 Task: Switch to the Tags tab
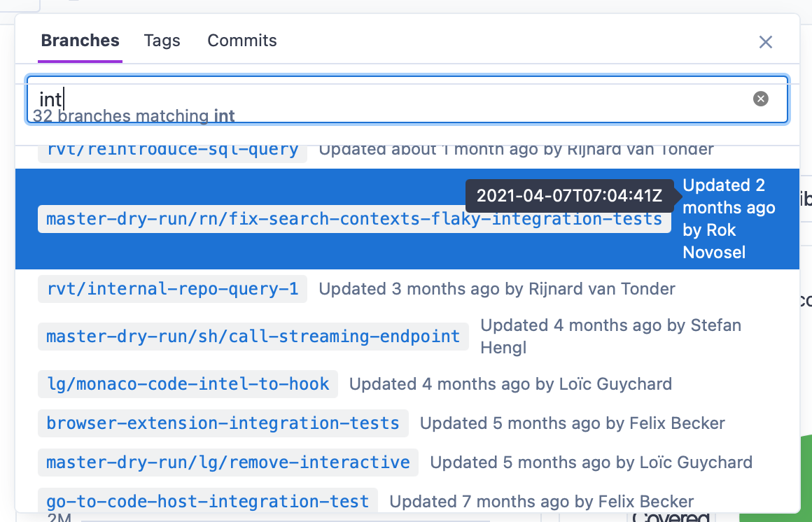(162, 41)
